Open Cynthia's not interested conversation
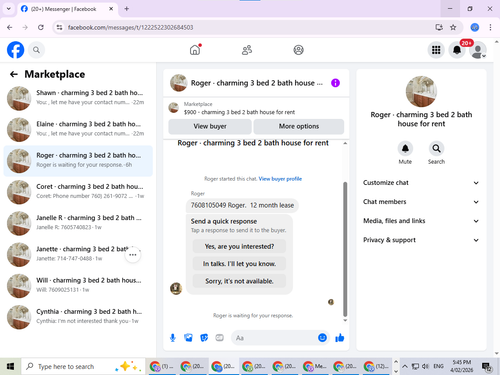Viewport: 500px width, 375px height. tap(78, 317)
